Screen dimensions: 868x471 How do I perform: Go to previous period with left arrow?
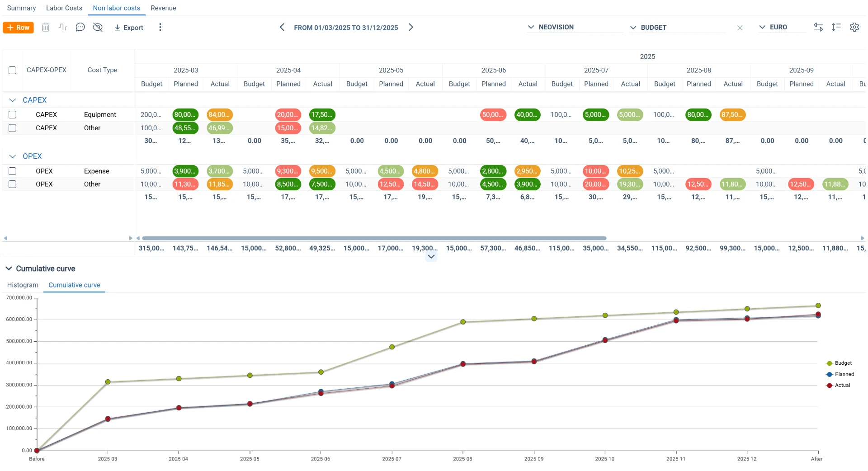click(282, 28)
